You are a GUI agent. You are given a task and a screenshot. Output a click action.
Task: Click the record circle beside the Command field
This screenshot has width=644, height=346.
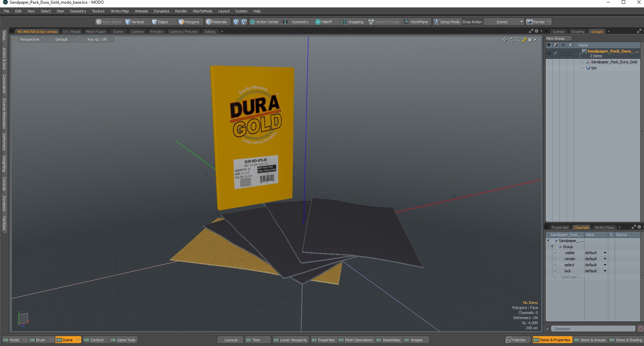pyautogui.click(x=640, y=329)
